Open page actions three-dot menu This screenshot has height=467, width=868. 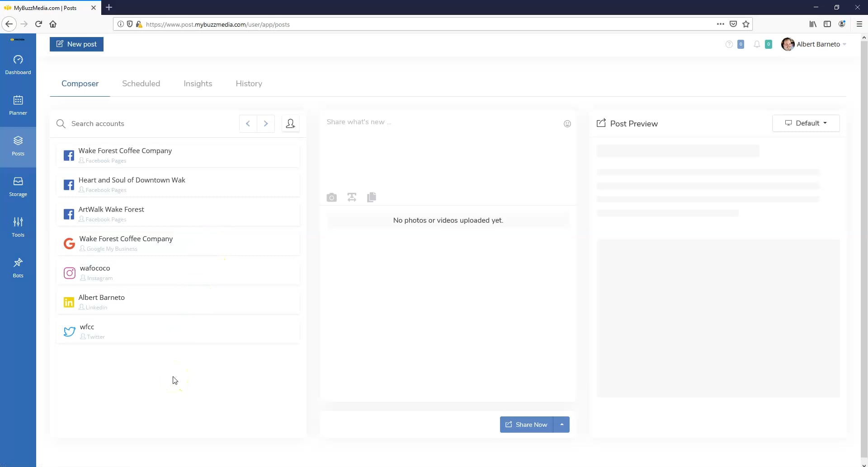pyautogui.click(x=721, y=24)
